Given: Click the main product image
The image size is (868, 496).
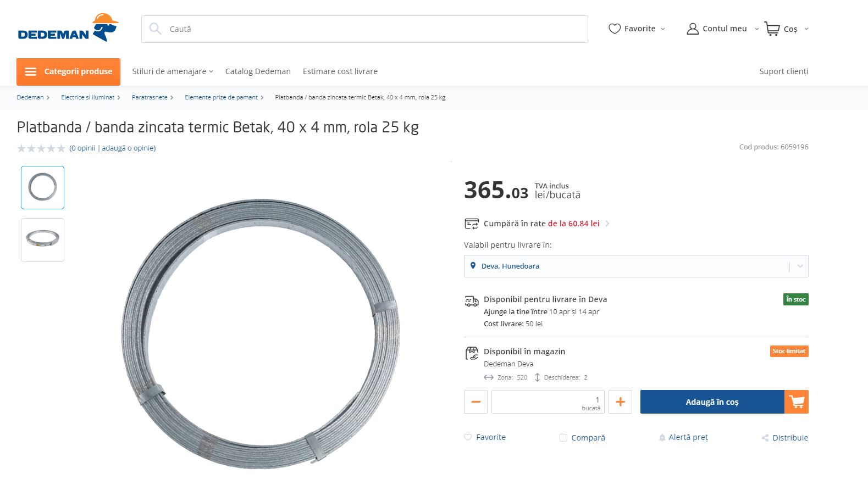Looking at the screenshot, I should click(261, 334).
